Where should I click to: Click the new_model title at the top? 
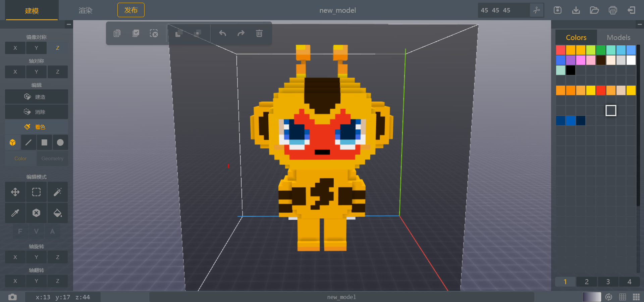pos(337,10)
